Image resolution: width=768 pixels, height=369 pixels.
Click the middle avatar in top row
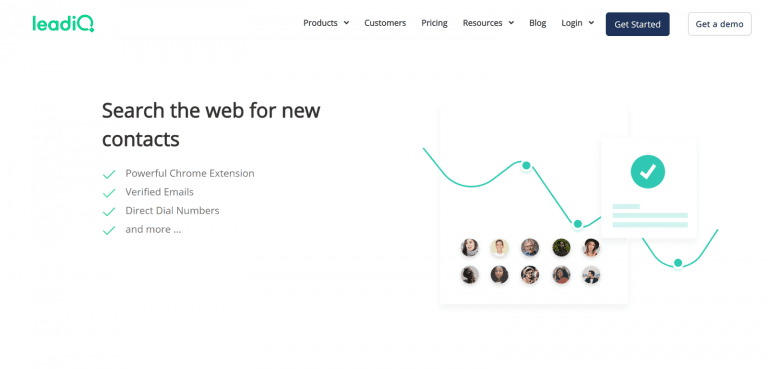coord(530,247)
